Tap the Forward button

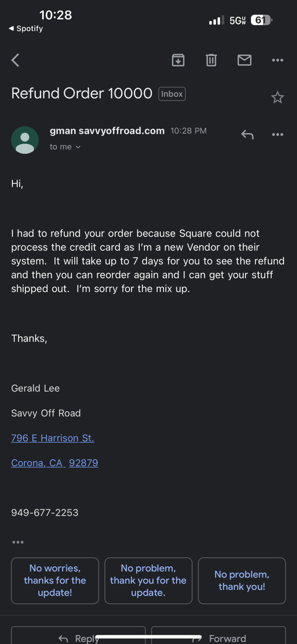pos(219,638)
